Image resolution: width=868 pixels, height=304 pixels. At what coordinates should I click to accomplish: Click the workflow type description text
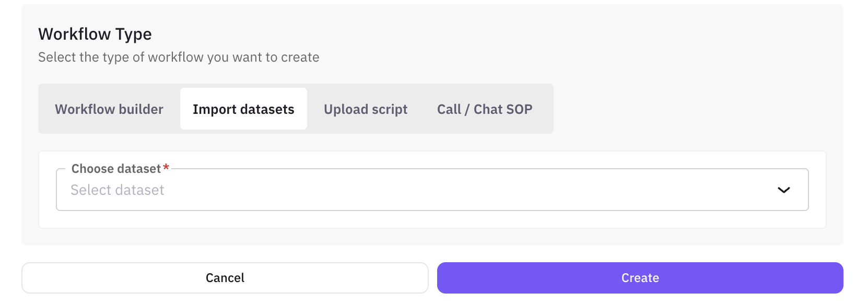(179, 57)
